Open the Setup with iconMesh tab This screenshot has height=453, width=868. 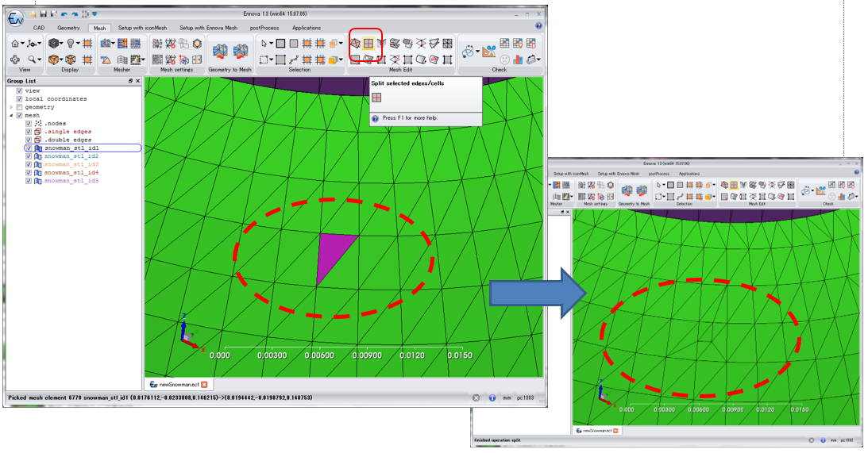142,28
